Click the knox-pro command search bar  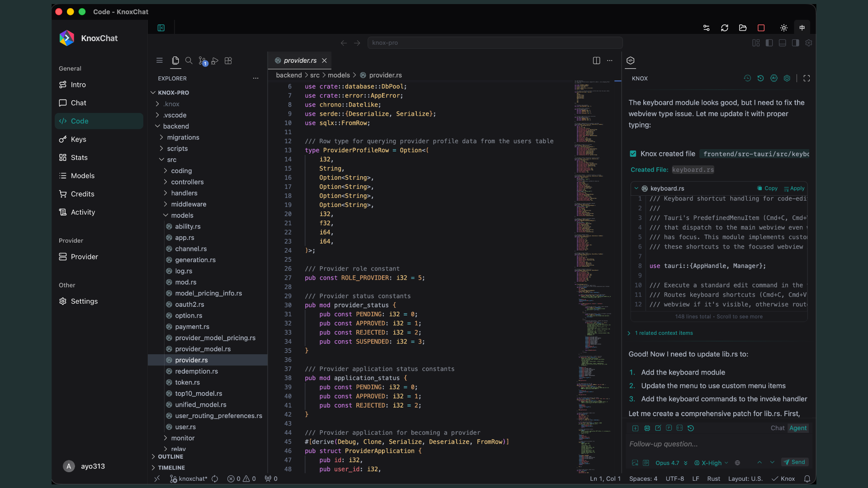(x=495, y=43)
